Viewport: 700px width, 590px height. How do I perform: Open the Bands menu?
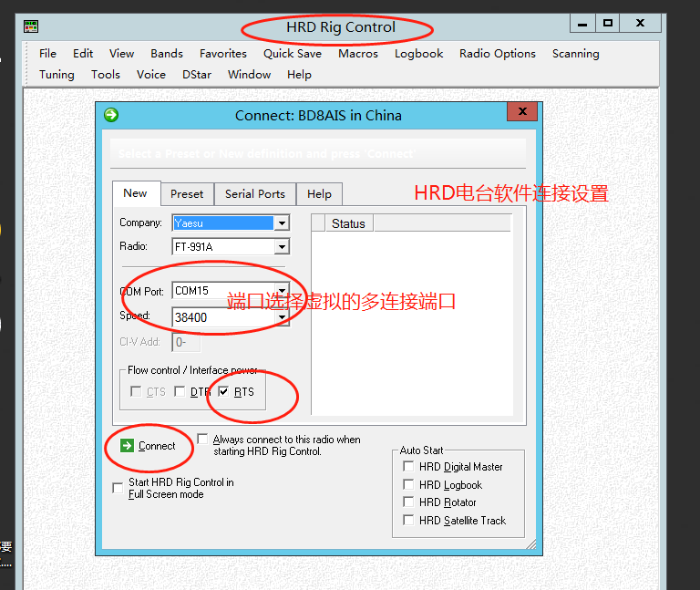[167, 54]
